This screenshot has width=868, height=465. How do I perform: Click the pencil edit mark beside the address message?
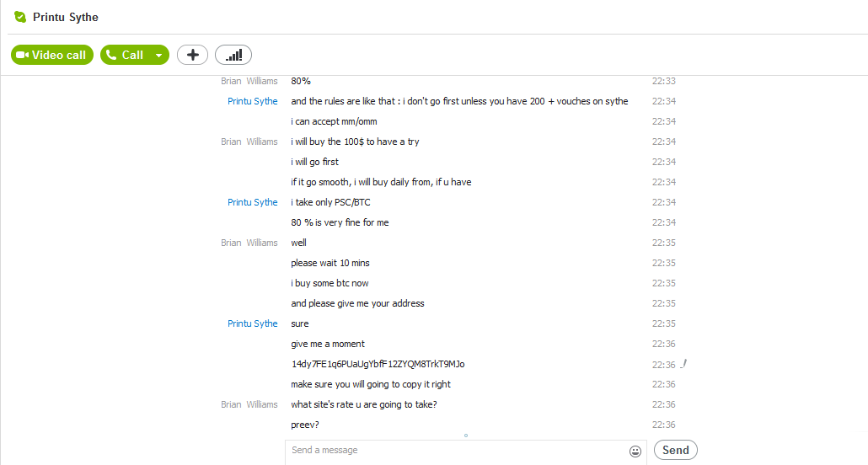tap(683, 364)
